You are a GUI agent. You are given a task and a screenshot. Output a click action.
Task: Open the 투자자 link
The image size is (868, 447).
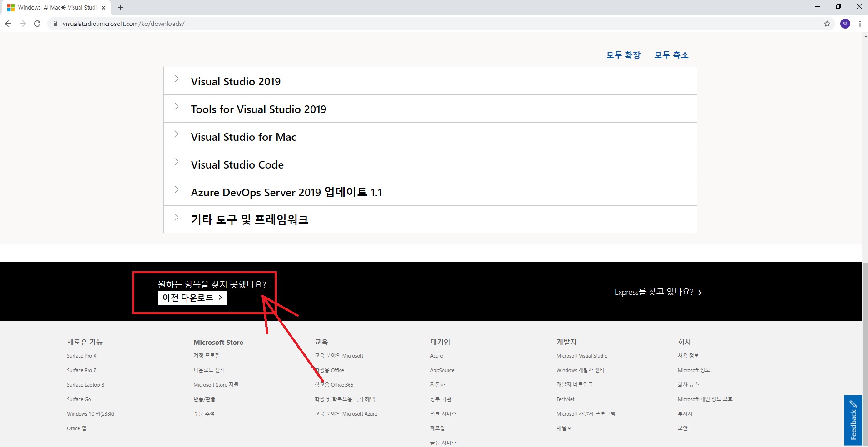pyautogui.click(x=685, y=414)
